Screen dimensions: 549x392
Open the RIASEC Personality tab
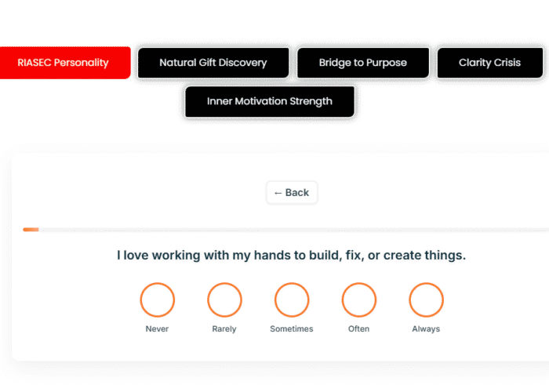click(x=64, y=63)
